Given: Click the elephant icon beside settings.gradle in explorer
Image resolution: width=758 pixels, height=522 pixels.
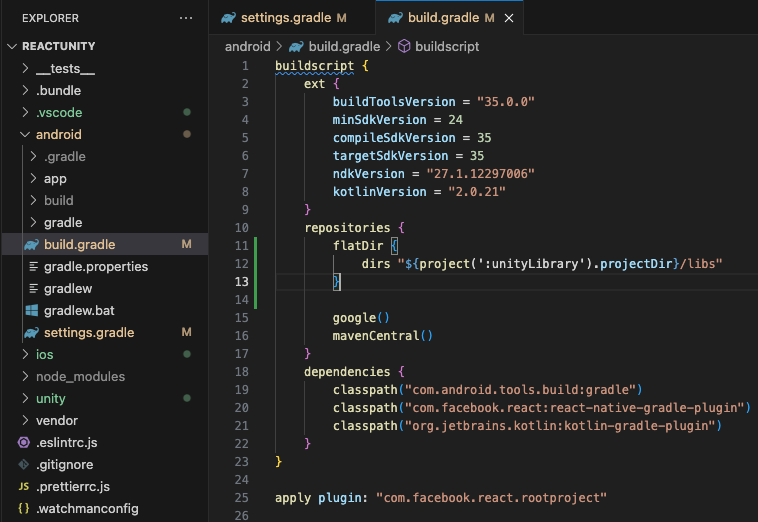Looking at the screenshot, I should 31,333.
